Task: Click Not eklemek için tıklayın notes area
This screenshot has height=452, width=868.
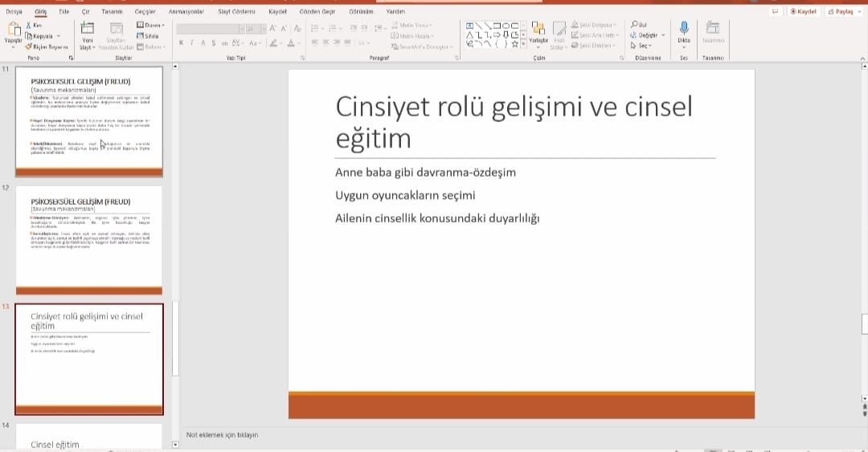Action: (x=222, y=435)
